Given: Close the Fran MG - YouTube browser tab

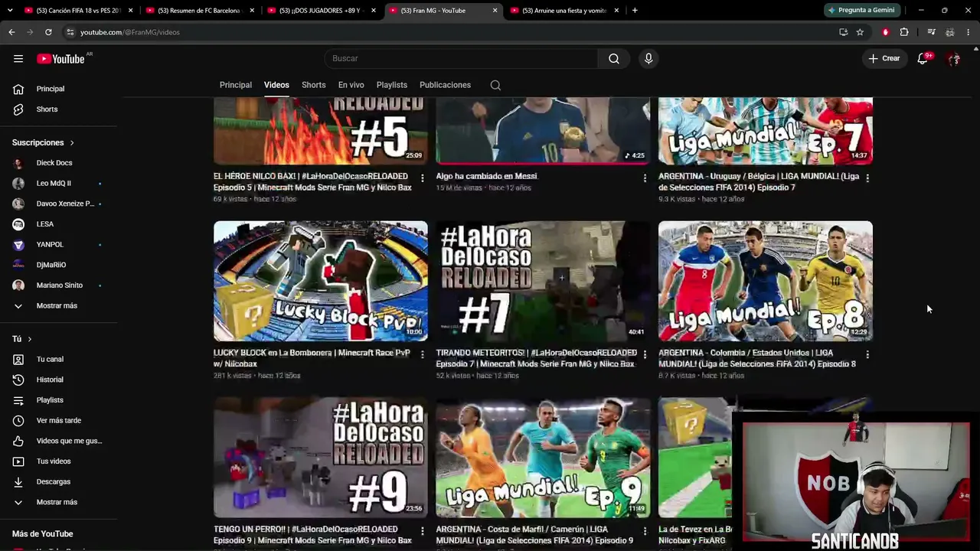Looking at the screenshot, I should point(495,11).
